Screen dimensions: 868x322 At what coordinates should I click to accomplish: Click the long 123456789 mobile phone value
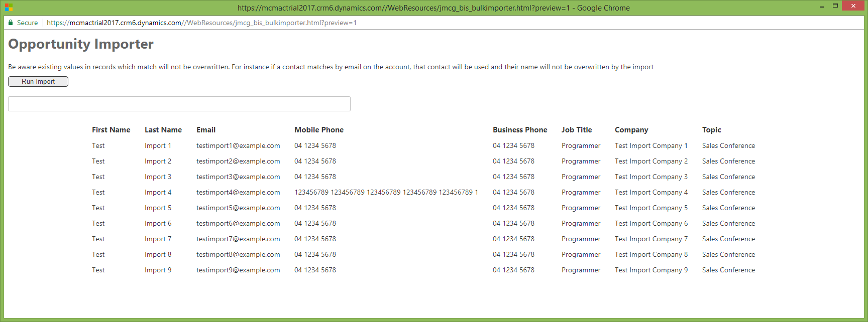(386, 192)
